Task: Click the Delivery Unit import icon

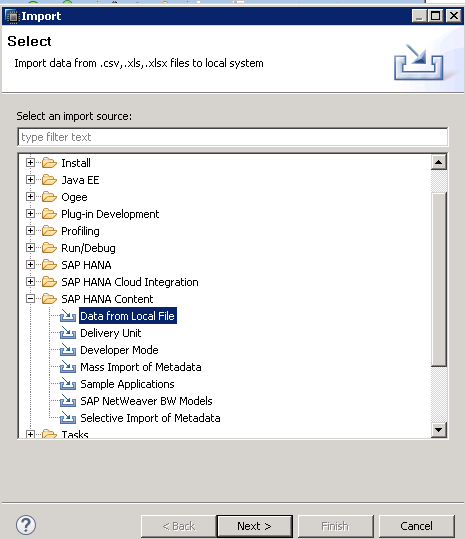Action: click(68, 333)
